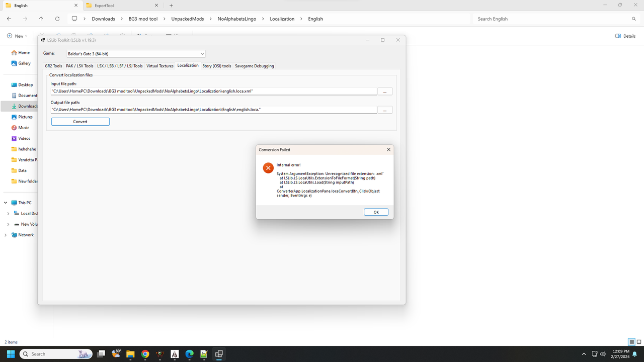Navigate to Downloads in the breadcrumb path
644x362 pixels.
(x=103, y=19)
